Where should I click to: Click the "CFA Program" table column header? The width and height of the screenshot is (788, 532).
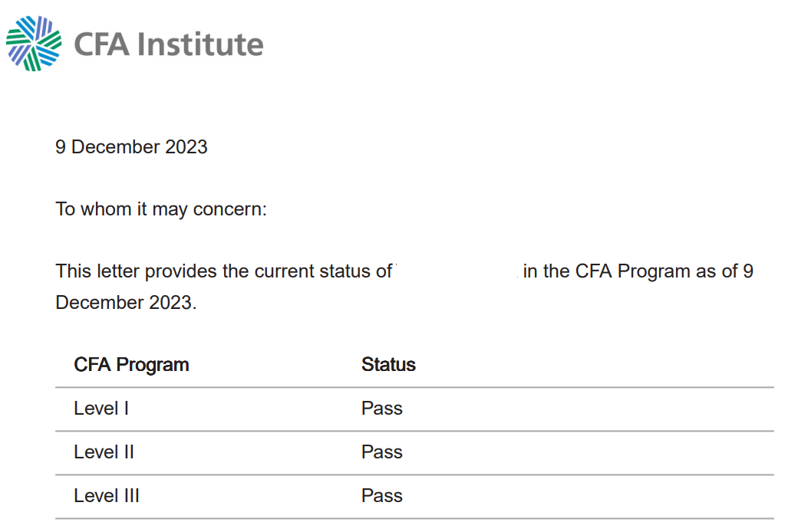pyautogui.click(x=131, y=365)
